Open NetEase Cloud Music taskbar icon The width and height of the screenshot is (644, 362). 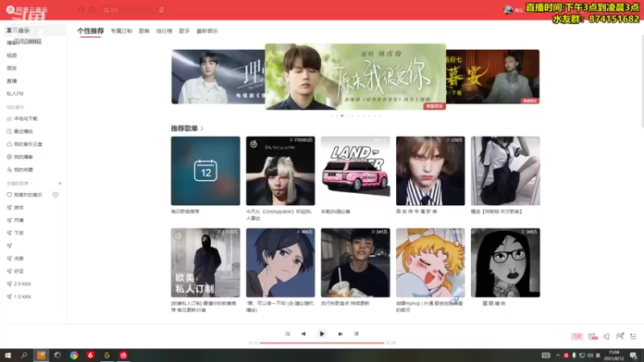pyautogui.click(x=123, y=356)
